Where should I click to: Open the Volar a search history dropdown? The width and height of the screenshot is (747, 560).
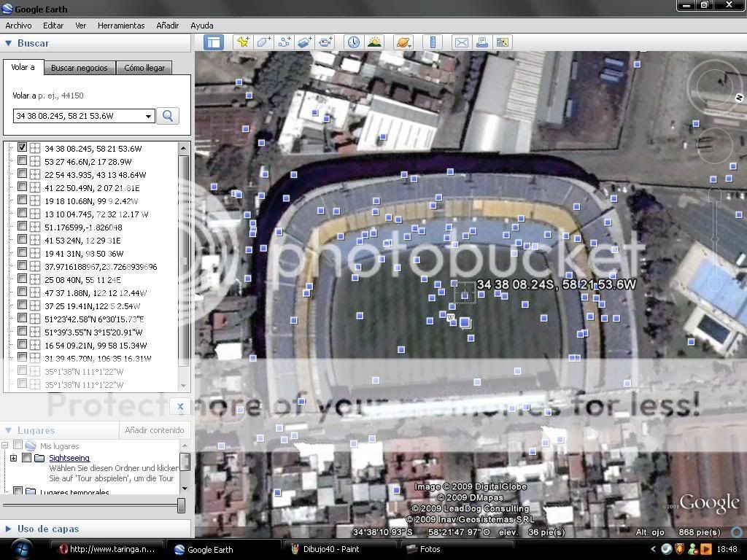pos(148,116)
